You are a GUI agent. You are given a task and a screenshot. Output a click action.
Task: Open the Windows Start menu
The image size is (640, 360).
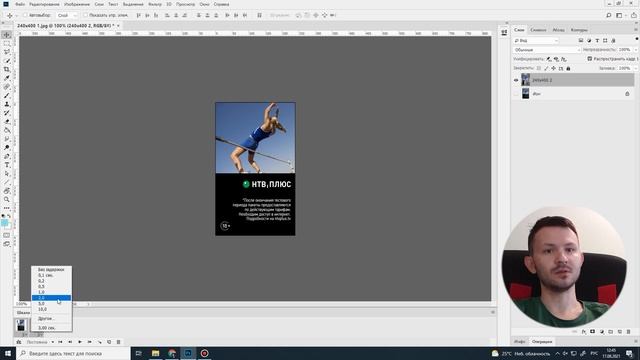tap(8, 353)
